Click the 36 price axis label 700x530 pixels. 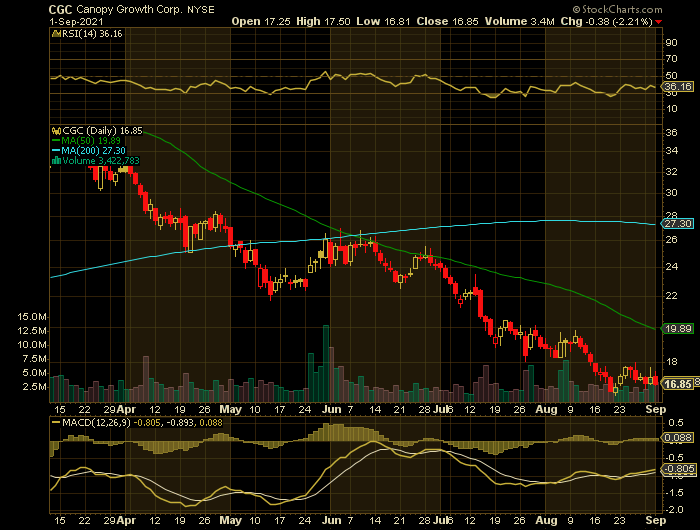tap(671, 133)
